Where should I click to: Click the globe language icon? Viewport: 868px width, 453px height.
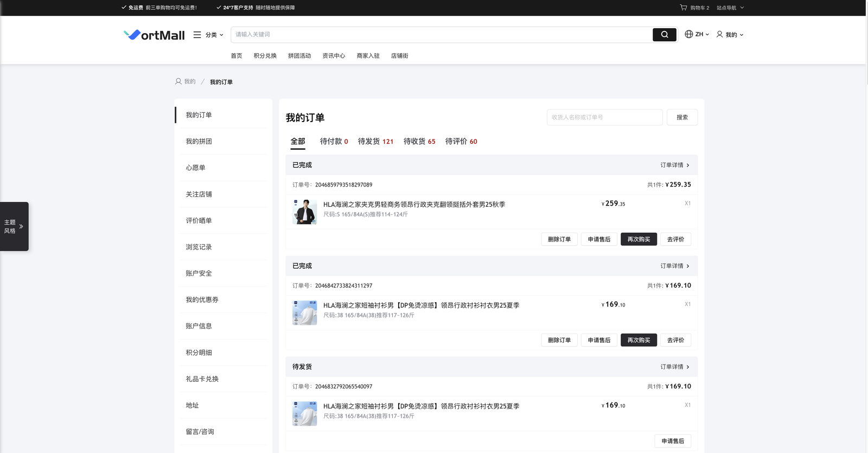click(688, 34)
